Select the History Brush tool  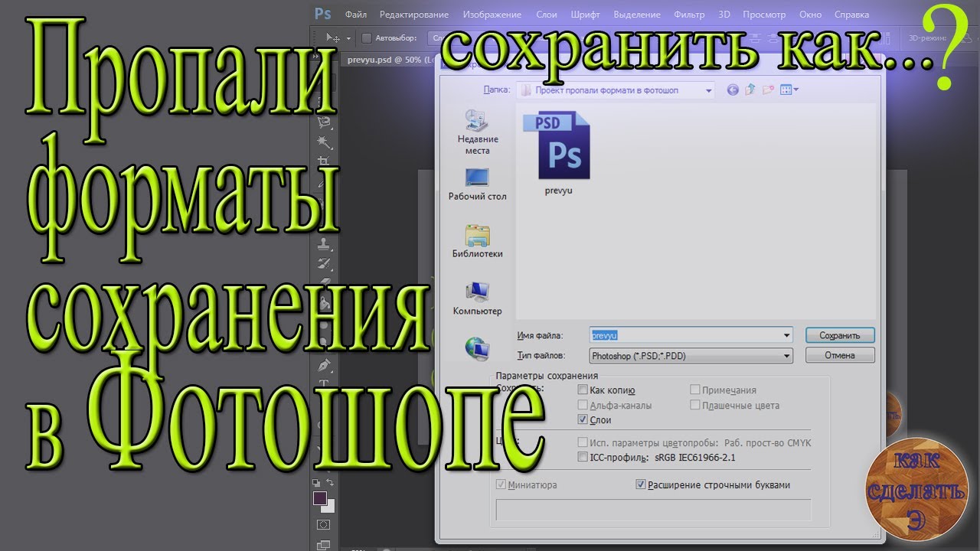323,264
